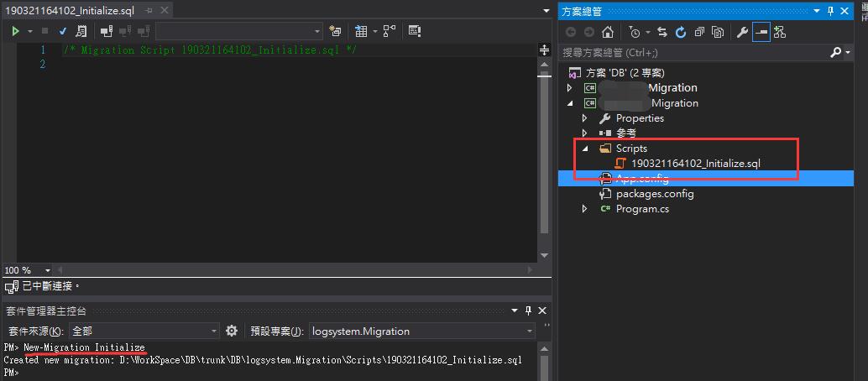Expand the 參考 references node
This screenshot has height=381, width=868.
click(584, 133)
